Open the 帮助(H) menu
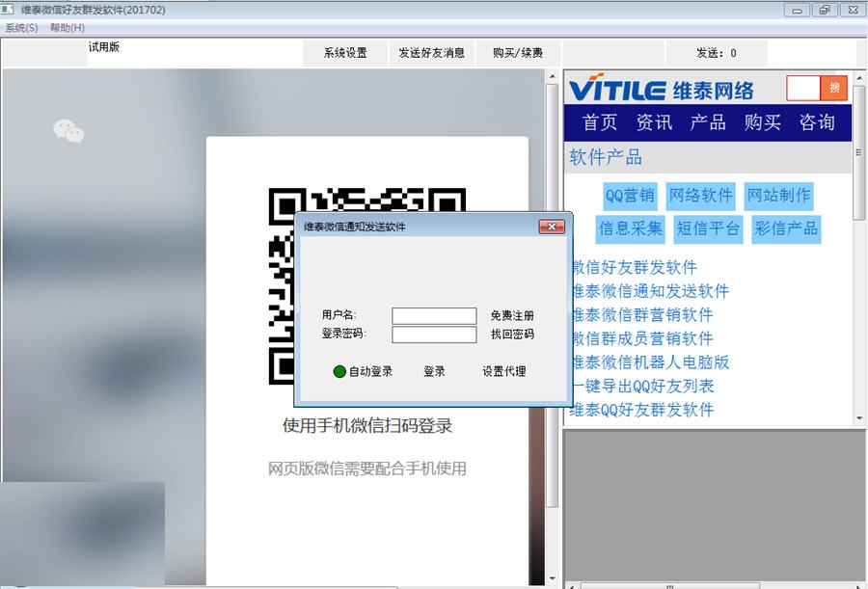The height and width of the screenshot is (589, 868). [x=68, y=28]
